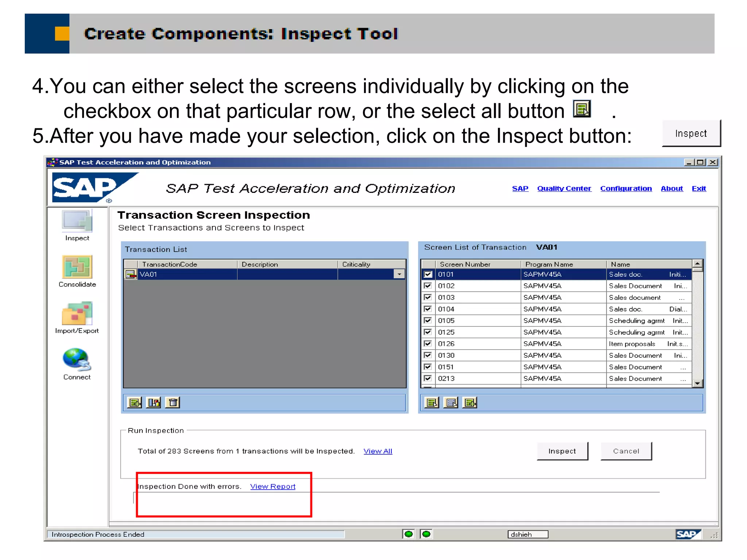Click the second toolbar icon under Transaction List
Image resolution: width=747 pixels, height=560 pixels.
[154, 402]
